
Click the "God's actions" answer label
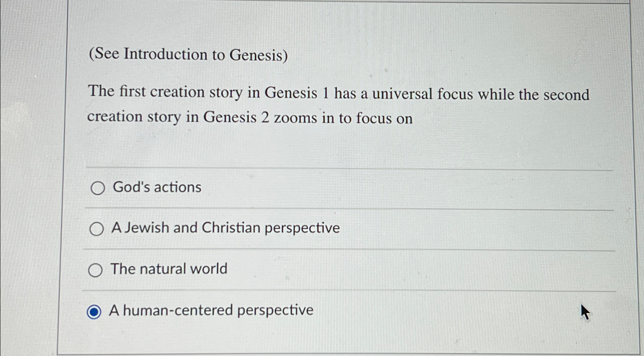(x=156, y=187)
